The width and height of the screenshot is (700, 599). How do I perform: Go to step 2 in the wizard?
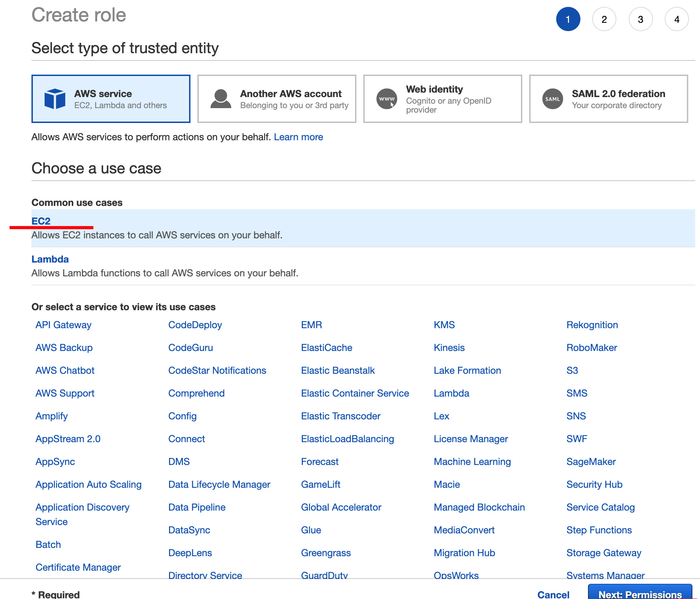604,19
